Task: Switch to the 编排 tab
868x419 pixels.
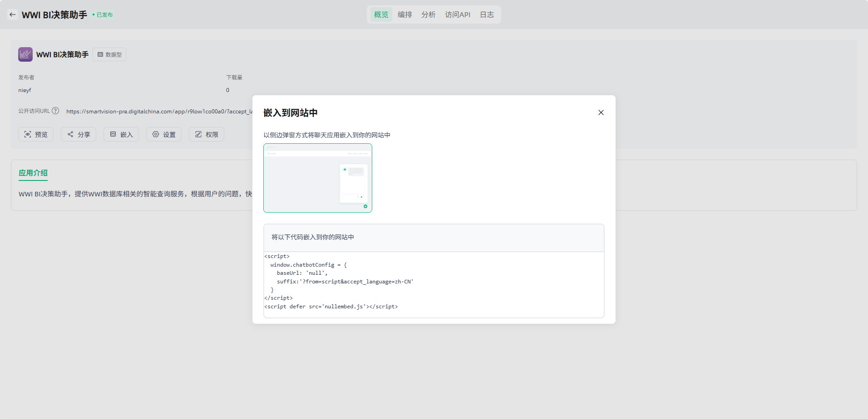Action: click(x=404, y=15)
